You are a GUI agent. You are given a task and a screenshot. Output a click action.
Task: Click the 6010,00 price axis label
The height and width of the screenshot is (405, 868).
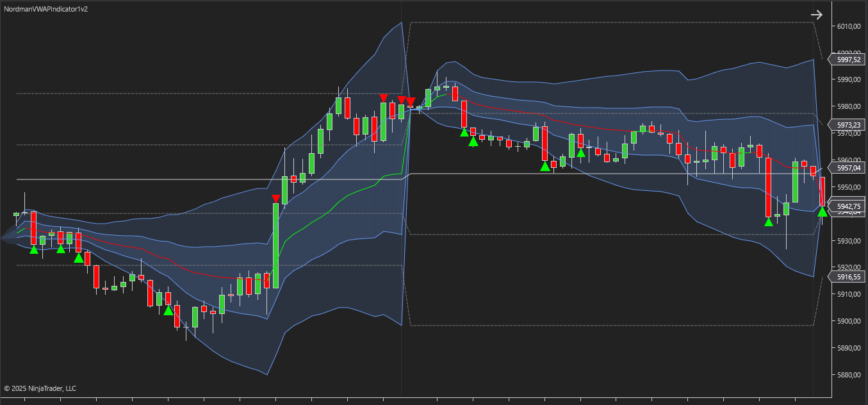tap(848, 26)
